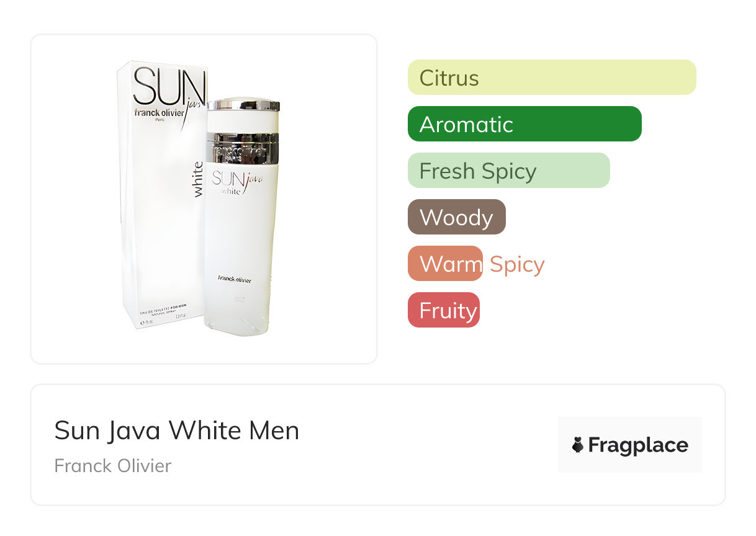Click the SUN java label on bottle
The image size is (756, 536).
[236, 182]
